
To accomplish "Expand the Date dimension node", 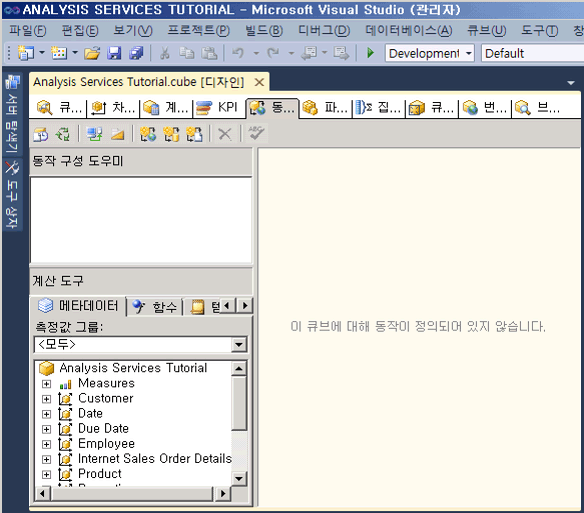I will click(46, 414).
